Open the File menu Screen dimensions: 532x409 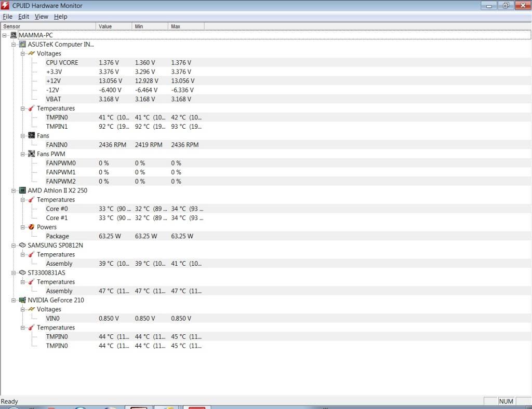(x=7, y=17)
